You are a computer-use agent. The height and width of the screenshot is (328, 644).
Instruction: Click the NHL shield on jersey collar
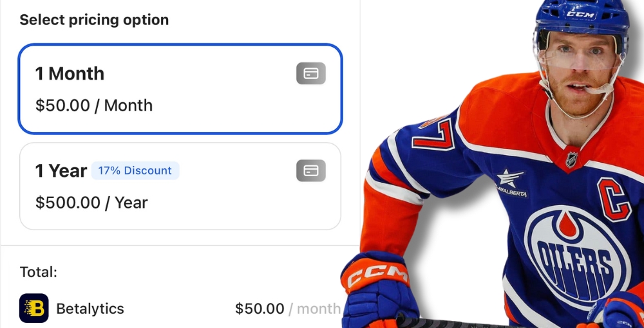tap(571, 159)
